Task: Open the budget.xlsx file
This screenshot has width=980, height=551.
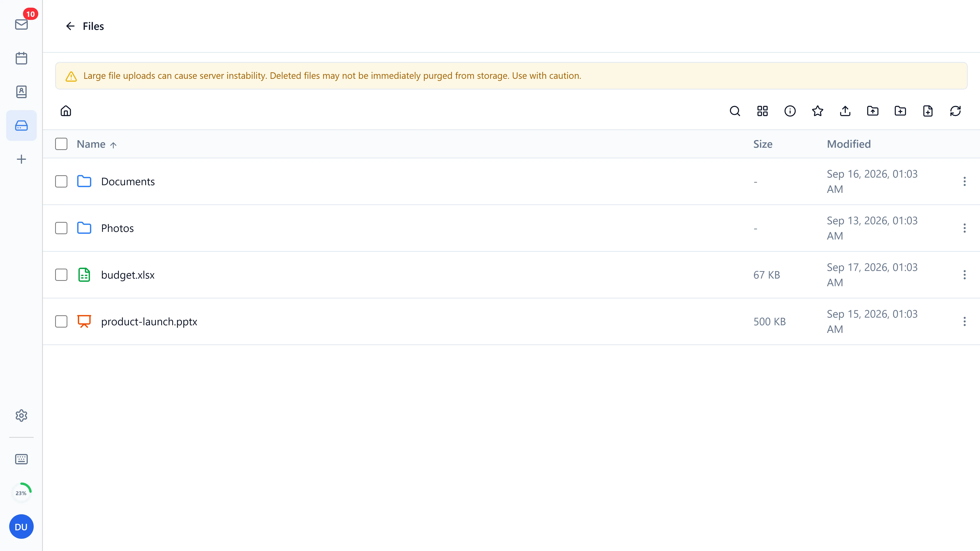Action: pyautogui.click(x=128, y=275)
